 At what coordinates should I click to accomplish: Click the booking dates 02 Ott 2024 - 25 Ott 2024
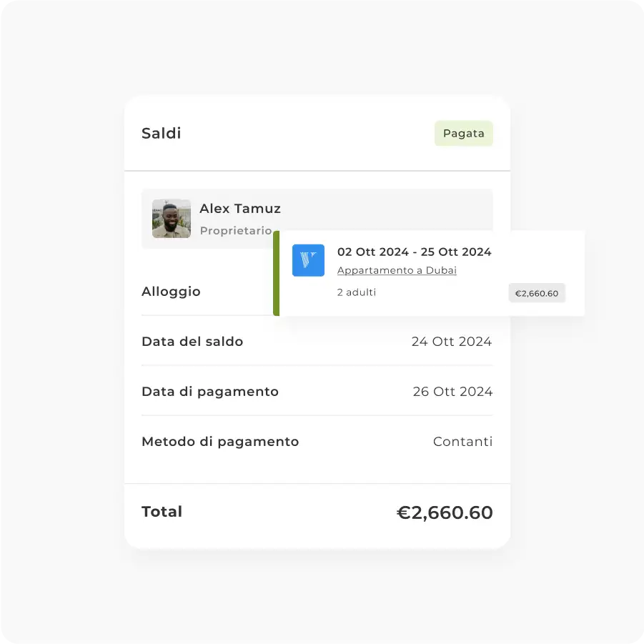click(x=415, y=252)
